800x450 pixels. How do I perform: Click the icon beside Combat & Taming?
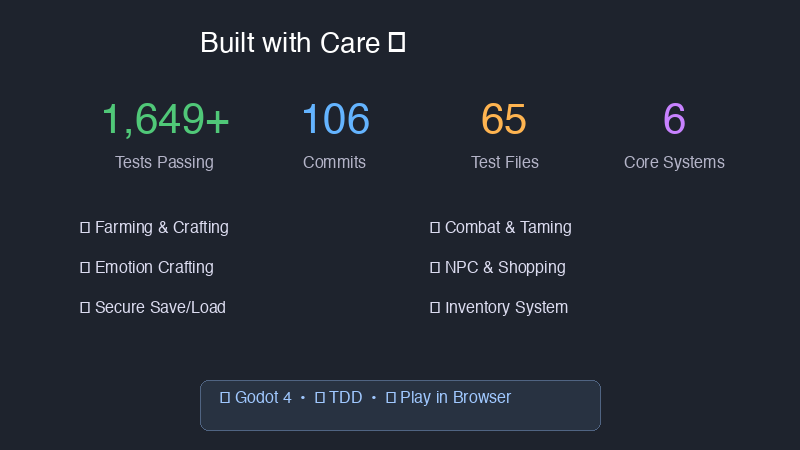(435, 228)
